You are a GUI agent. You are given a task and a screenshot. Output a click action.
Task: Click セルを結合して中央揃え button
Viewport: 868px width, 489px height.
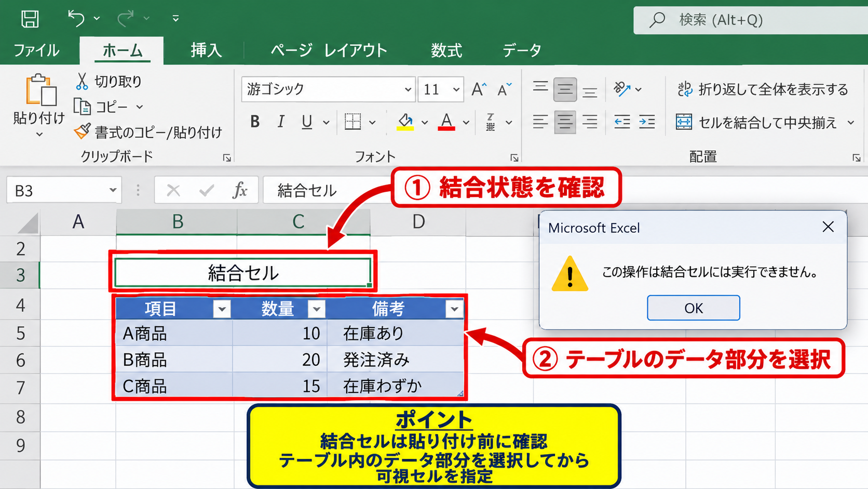click(x=757, y=123)
